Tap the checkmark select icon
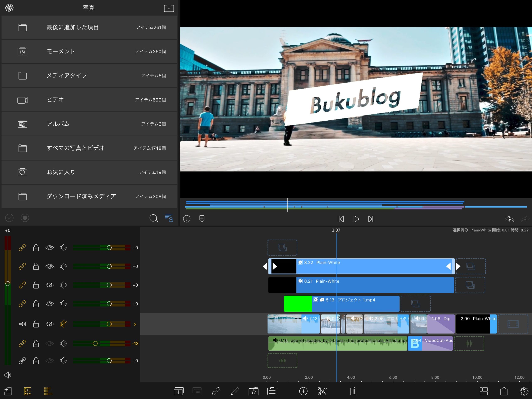The image size is (532, 399). [x=9, y=218]
